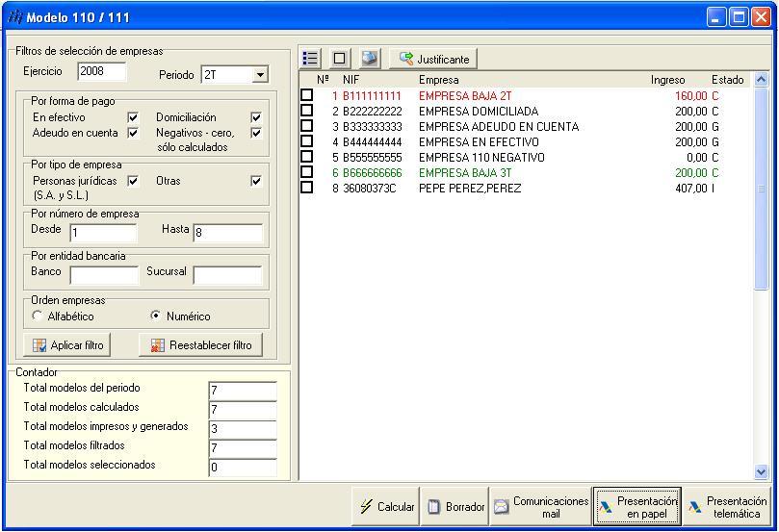
Task: Check the box for EMPRESA DOMICILIADA
Action: click(307, 111)
